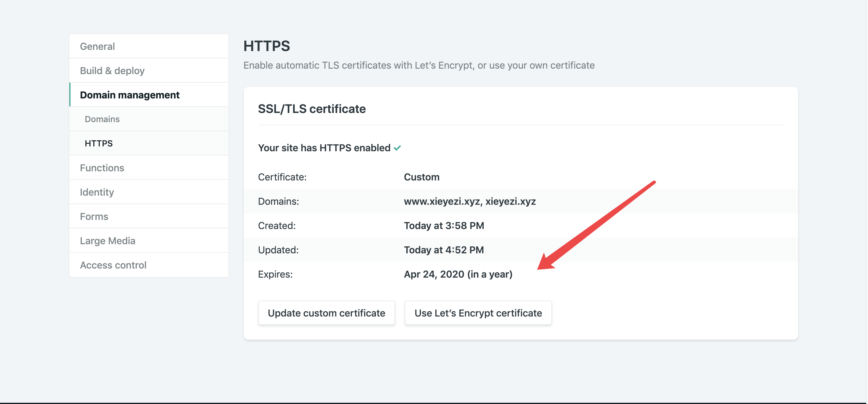Open Access control settings
The width and height of the screenshot is (868, 404).
click(113, 265)
